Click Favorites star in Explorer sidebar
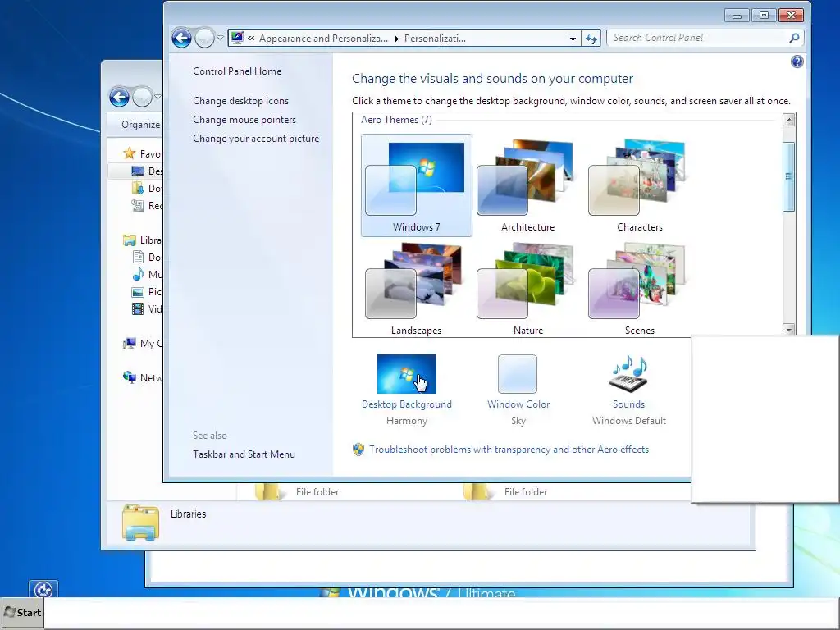The image size is (840, 630). coord(129,153)
